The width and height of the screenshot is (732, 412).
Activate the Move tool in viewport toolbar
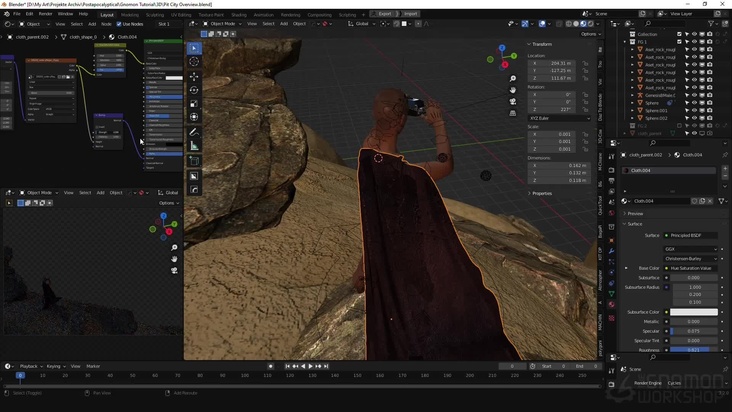tap(194, 76)
